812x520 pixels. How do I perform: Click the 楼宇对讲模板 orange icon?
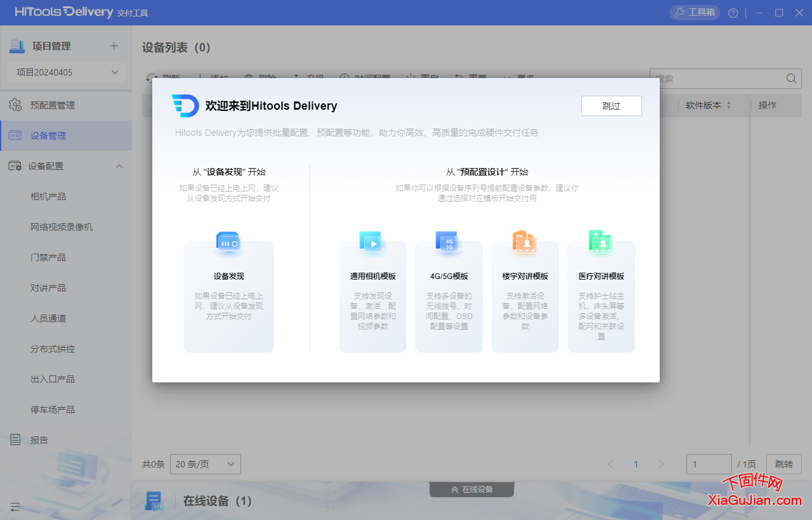point(525,243)
